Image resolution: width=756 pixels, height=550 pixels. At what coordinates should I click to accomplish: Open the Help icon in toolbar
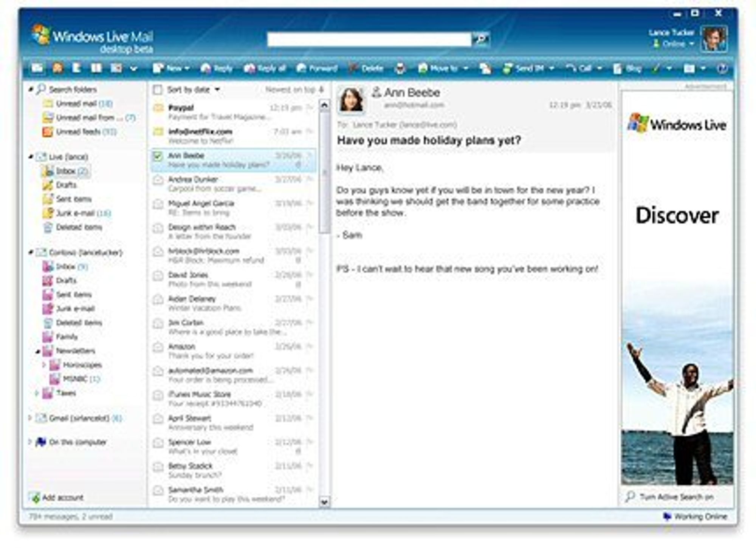(722, 68)
